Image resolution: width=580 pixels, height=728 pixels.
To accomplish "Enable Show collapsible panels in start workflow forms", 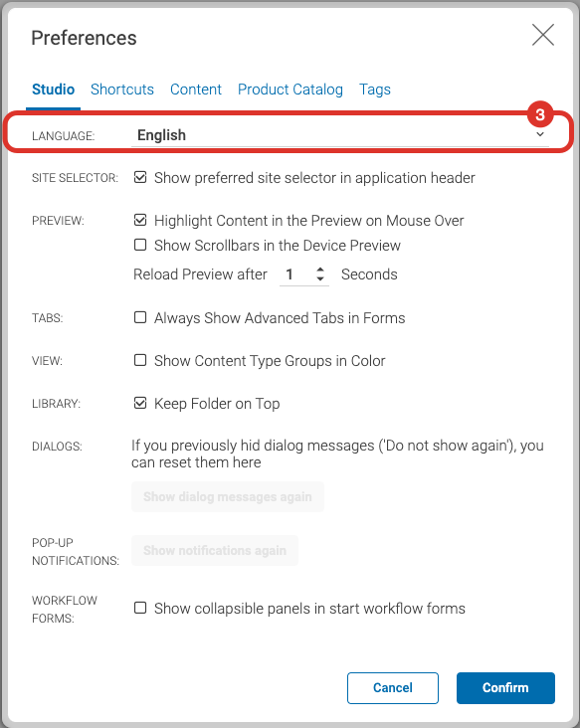I will tap(140, 608).
